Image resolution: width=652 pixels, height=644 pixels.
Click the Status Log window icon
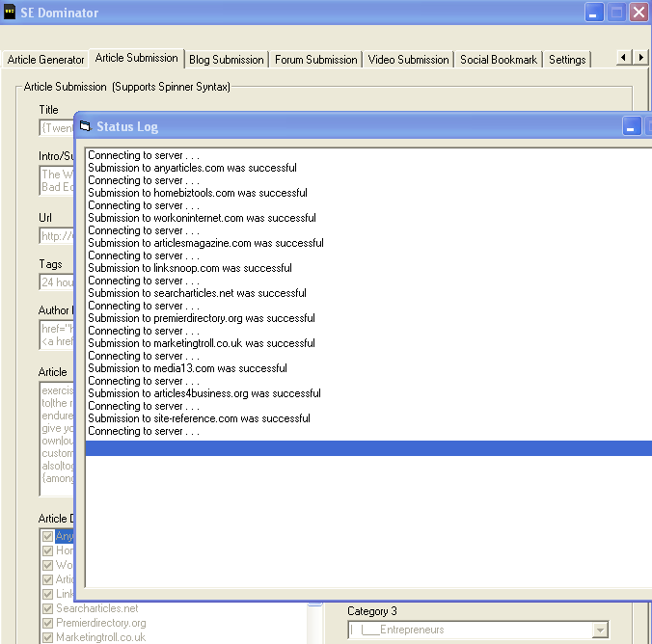[x=85, y=126]
